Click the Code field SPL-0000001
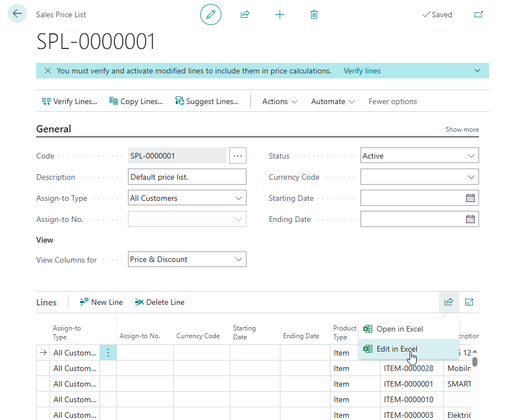Screen dimensions: 523x420 click(x=177, y=155)
